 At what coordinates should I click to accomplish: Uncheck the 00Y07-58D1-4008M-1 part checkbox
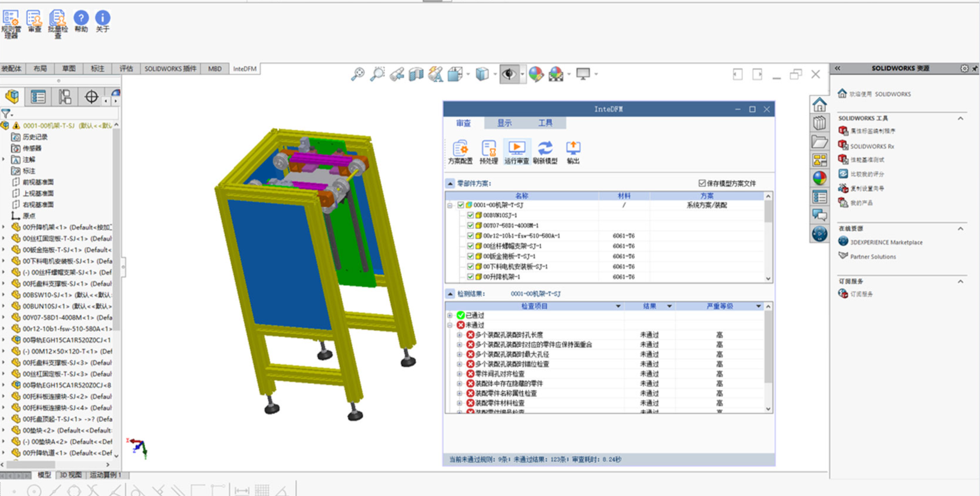tap(470, 226)
